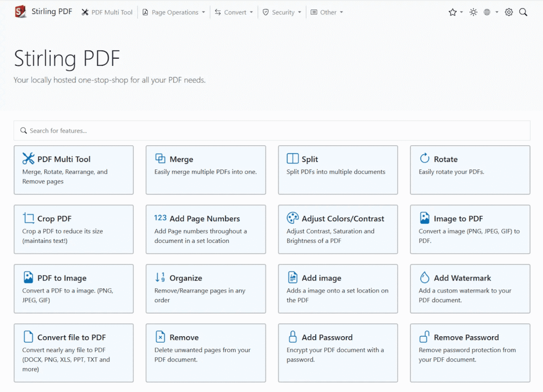The image size is (543, 392).
Task: Click 'Add a custom watermark to your' description
Action: pyautogui.click(x=465, y=290)
